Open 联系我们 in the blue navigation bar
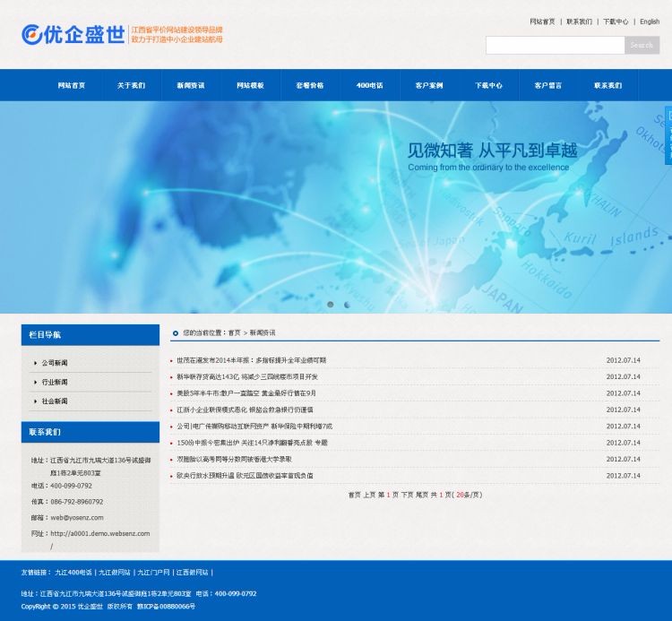This screenshot has height=621, width=672. click(607, 85)
